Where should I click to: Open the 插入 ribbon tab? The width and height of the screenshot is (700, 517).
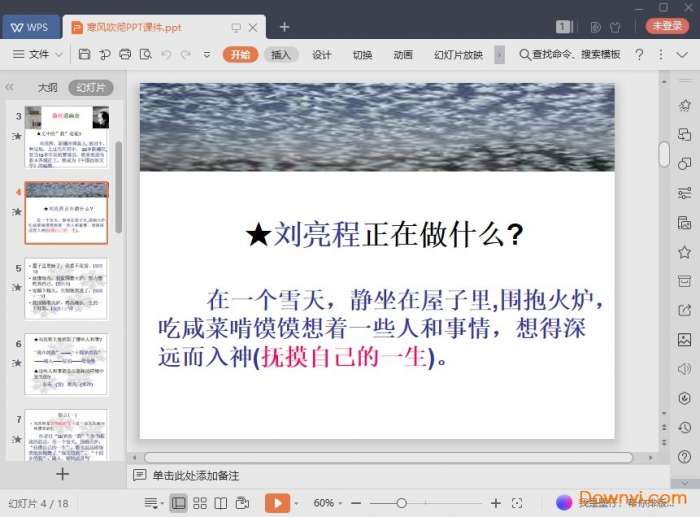pos(281,55)
